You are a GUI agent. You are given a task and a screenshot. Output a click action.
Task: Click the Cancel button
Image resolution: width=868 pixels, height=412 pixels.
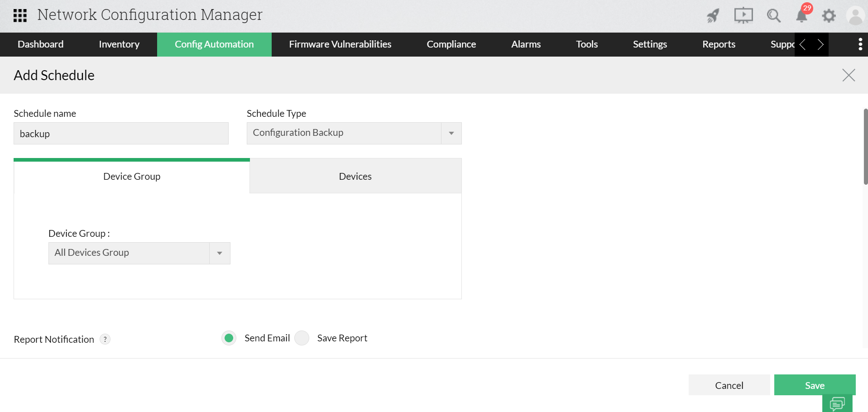pos(729,385)
